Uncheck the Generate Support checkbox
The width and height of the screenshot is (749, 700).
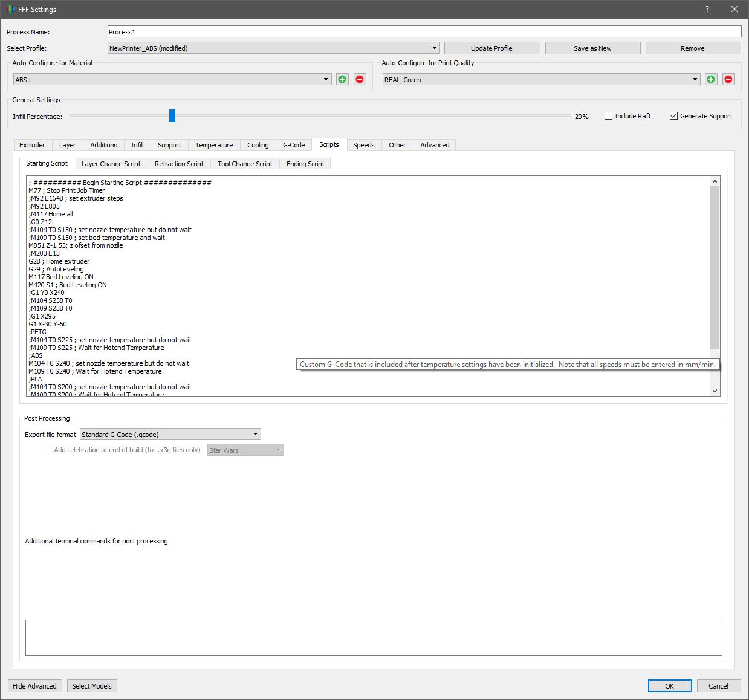pos(673,116)
